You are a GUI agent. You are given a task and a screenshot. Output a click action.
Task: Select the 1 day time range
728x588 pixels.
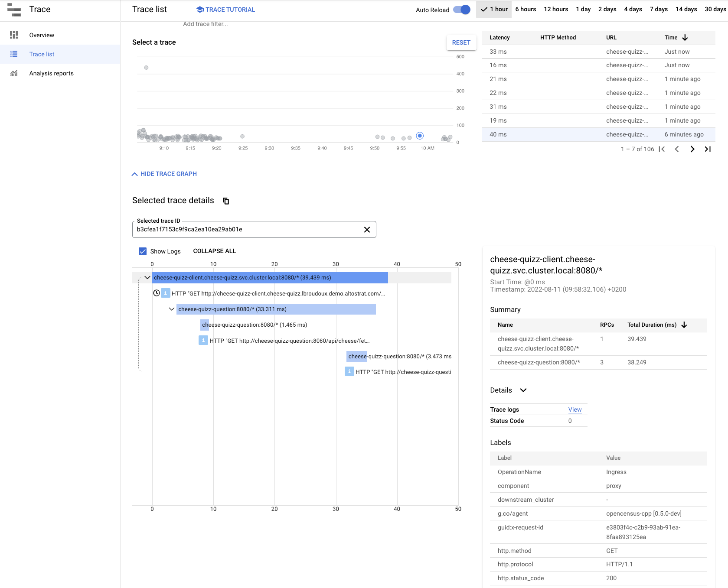point(583,9)
